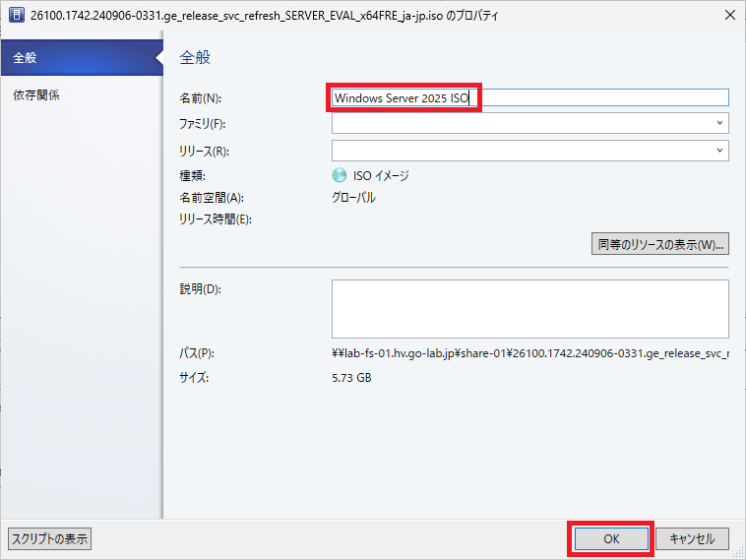Viewport: 746px width, 560px height.
Task: Click the properties window title icon
Action: [16, 15]
